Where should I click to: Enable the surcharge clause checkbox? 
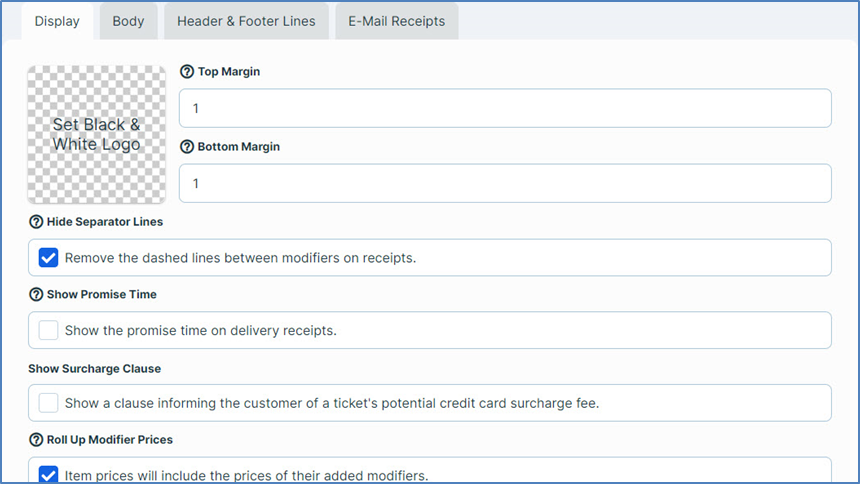[x=48, y=403]
